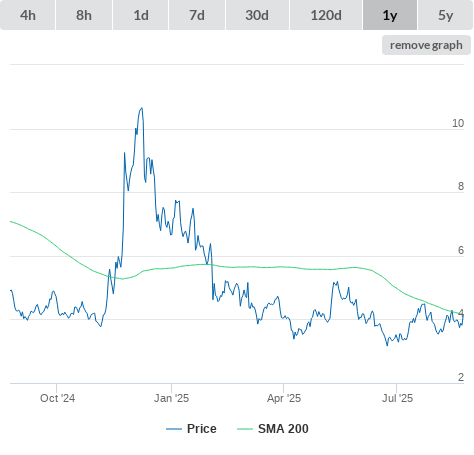Click the Jul '25 axis label
This screenshot has height=455, width=474.
[x=397, y=398]
